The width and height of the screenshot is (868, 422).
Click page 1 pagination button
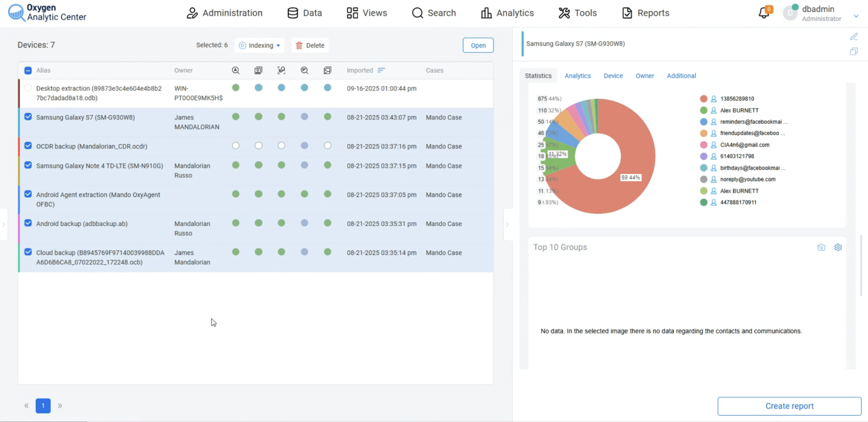point(43,406)
